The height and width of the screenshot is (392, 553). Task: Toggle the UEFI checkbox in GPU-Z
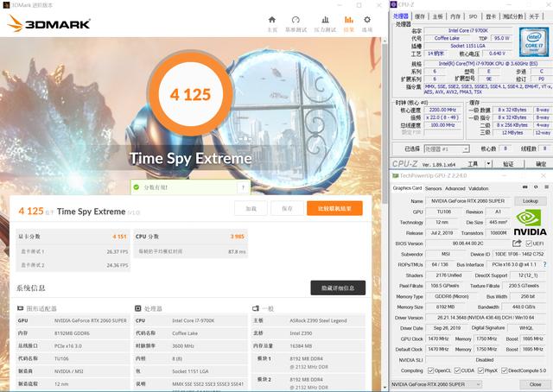pyautogui.click(x=529, y=243)
